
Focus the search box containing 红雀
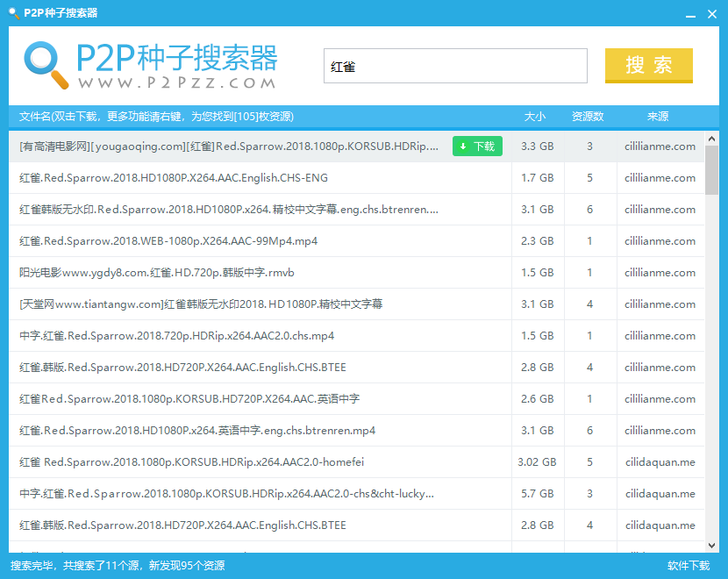(x=455, y=66)
